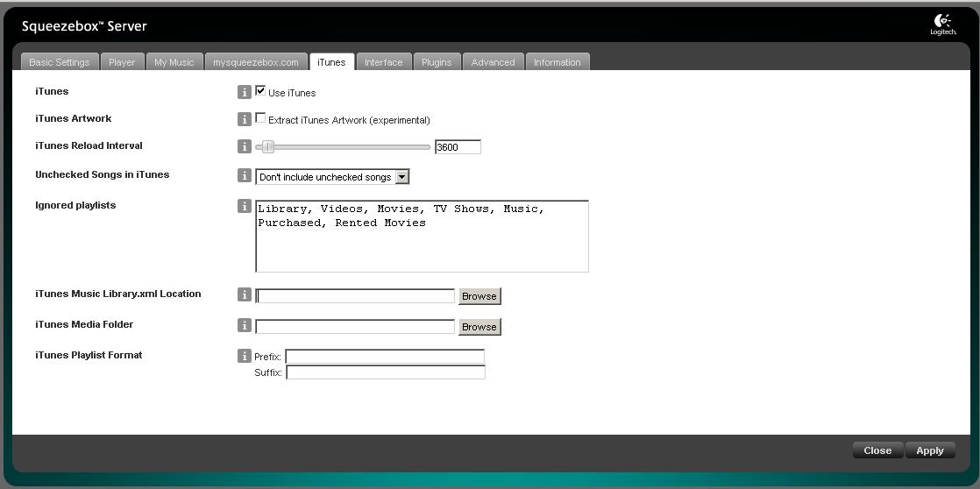Browse for iTunes Music Library.xml location
The width and height of the screenshot is (980, 489).
pyautogui.click(x=479, y=296)
